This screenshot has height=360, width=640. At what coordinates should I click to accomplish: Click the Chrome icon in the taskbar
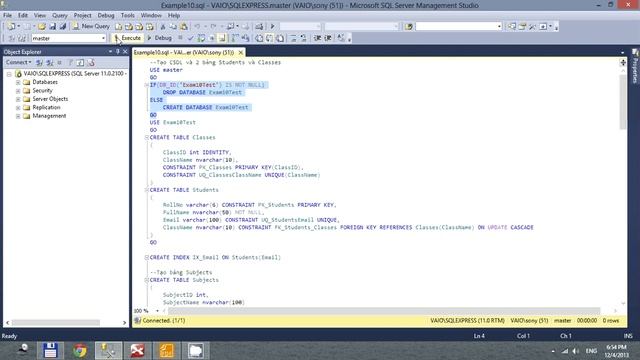click(x=80, y=350)
